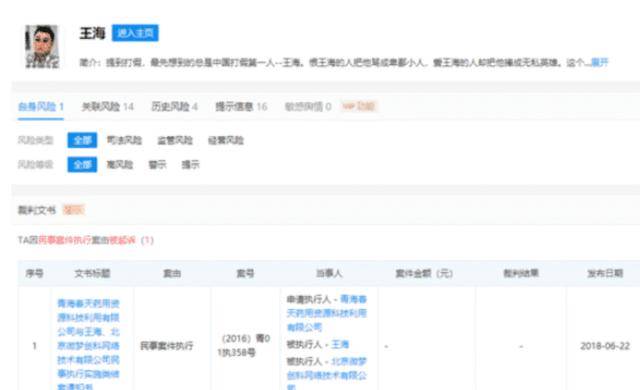Click the 提示 tag next to 裁判文书
640x390 pixels.
73,210
